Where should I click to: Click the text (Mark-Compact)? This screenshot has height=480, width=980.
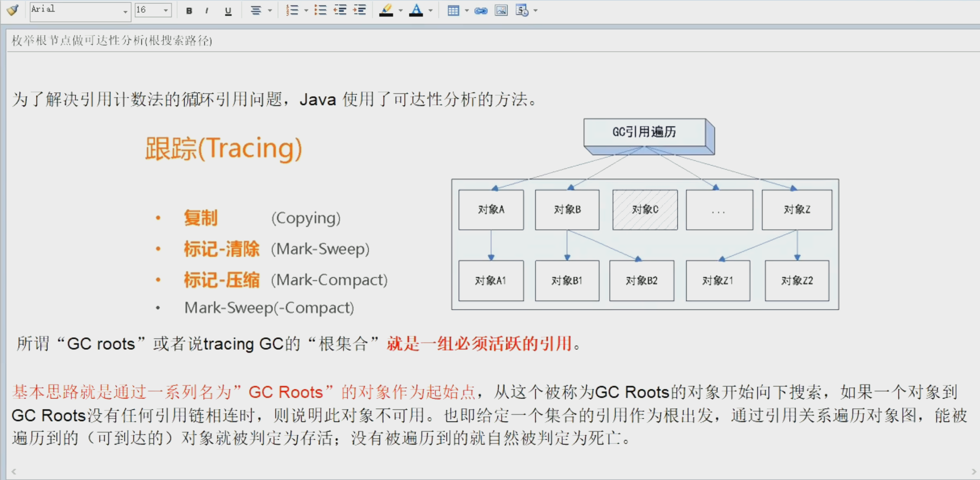point(329,280)
